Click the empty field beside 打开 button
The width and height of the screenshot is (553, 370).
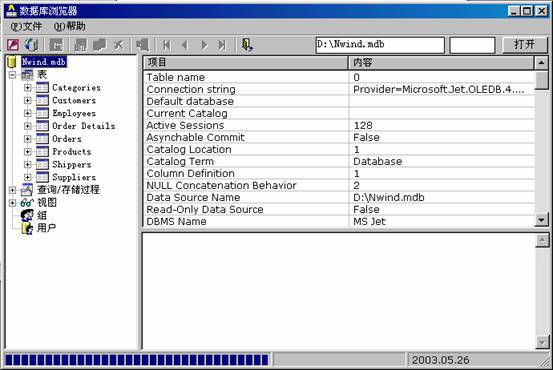[x=473, y=45]
